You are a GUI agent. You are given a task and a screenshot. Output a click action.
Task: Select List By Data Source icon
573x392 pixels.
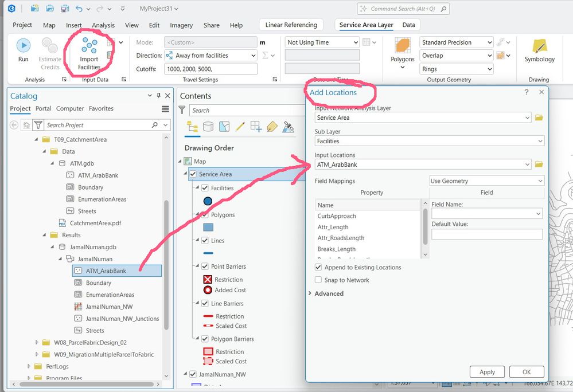click(x=208, y=127)
